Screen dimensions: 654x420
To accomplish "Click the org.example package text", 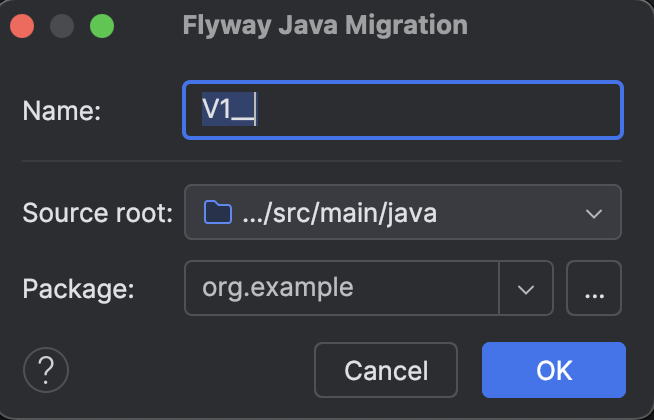I will (x=277, y=288).
